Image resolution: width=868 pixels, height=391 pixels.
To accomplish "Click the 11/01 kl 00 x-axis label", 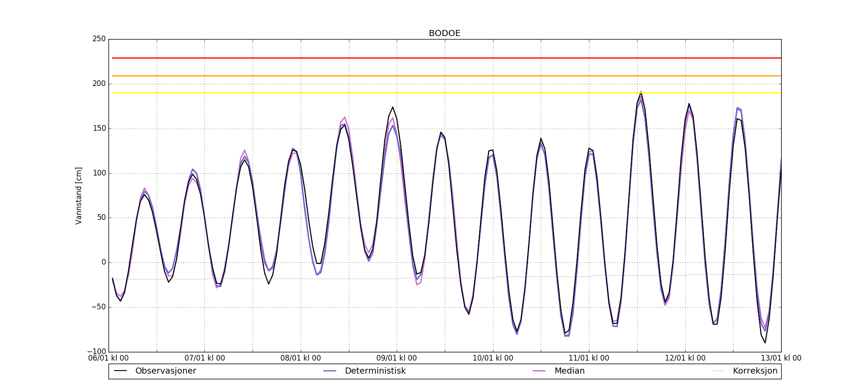I will click(589, 358).
